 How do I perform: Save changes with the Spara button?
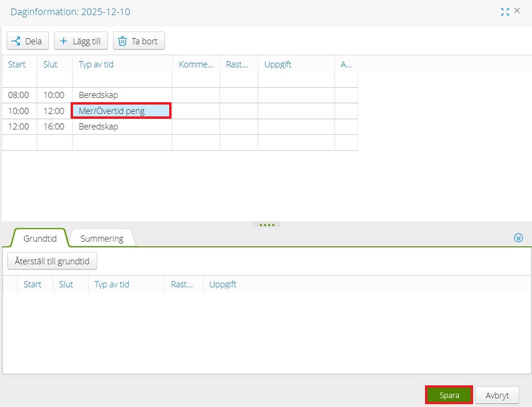point(449,395)
